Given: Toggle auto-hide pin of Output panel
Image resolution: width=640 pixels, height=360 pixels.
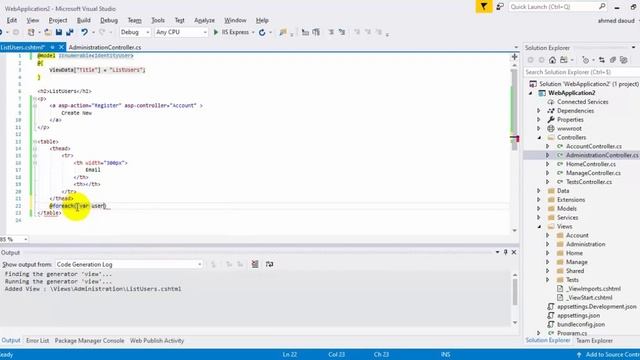Looking at the screenshot, I should point(505,252).
